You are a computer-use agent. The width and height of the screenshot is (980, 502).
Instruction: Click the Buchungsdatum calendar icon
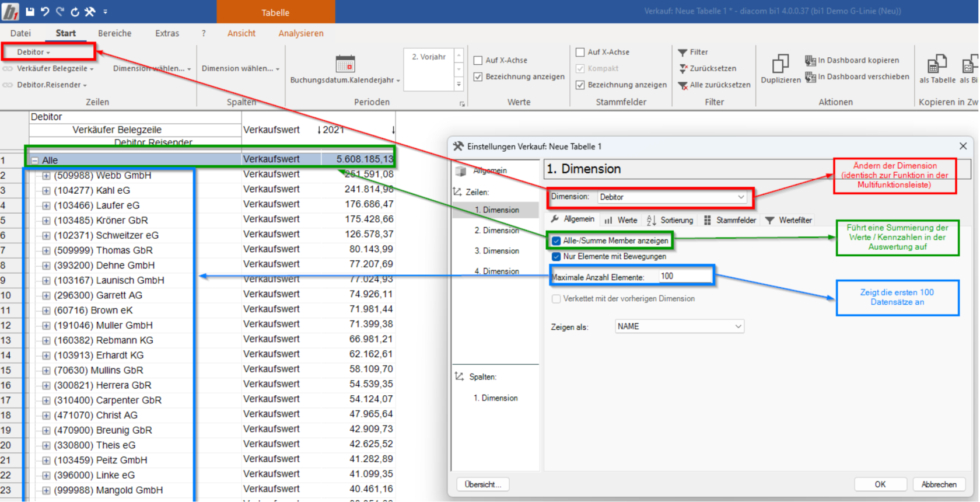[345, 64]
